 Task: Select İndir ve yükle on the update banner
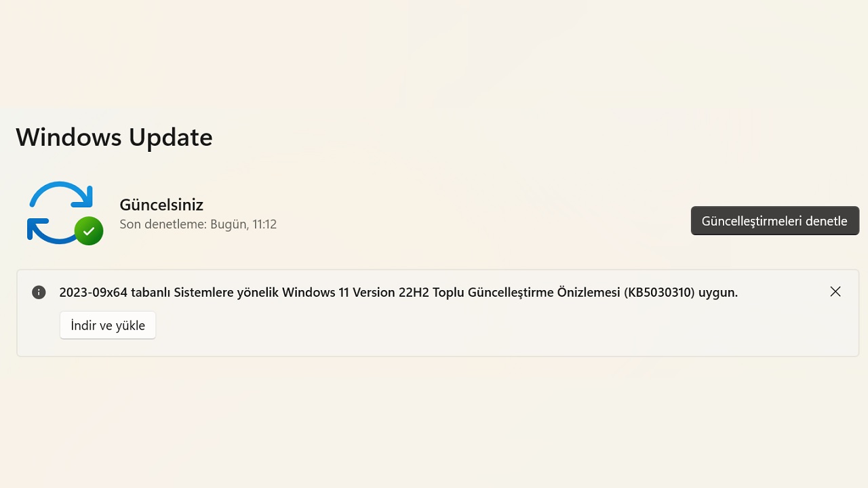(107, 325)
